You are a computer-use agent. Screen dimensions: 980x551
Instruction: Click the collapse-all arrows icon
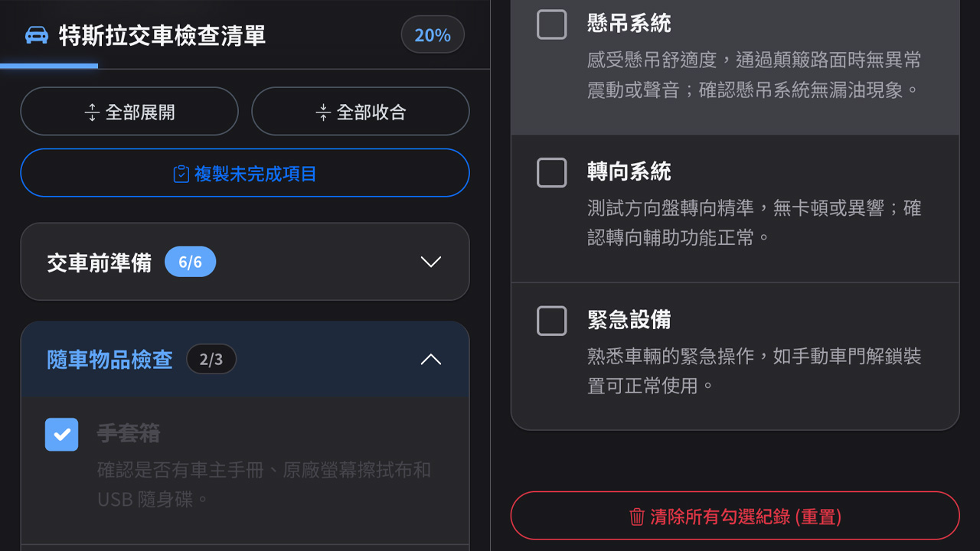tap(323, 112)
